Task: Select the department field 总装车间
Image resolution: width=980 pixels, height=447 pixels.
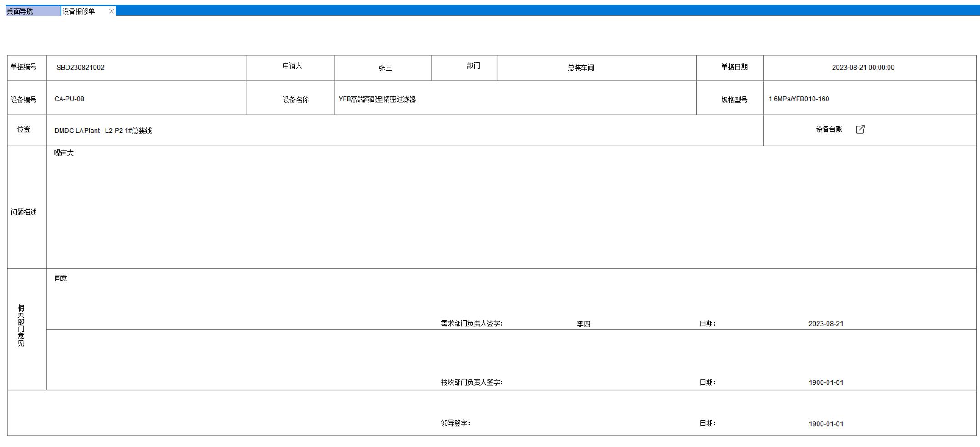Action: tap(581, 68)
